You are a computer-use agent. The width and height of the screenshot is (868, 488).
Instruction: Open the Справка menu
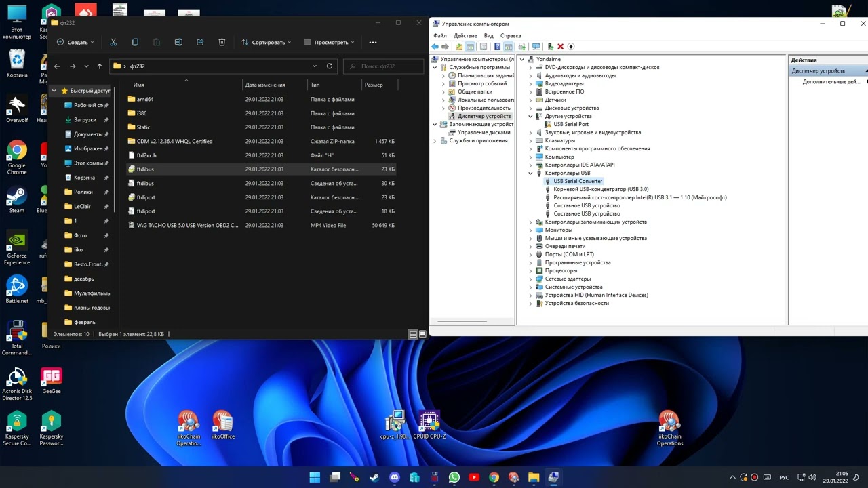(x=511, y=35)
